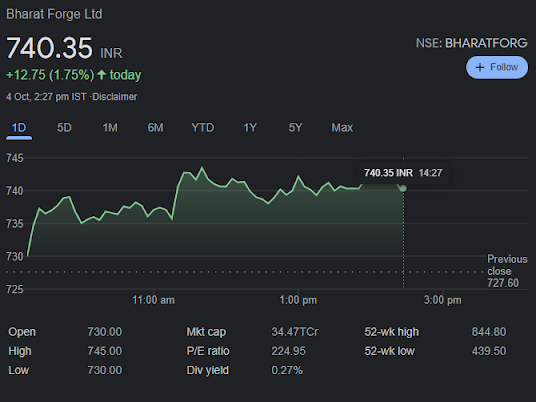Click the 52-wk high value 844.80
Image resolution: width=536 pixels, height=402 pixels.
pyautogui.click(x=489, y=332)
